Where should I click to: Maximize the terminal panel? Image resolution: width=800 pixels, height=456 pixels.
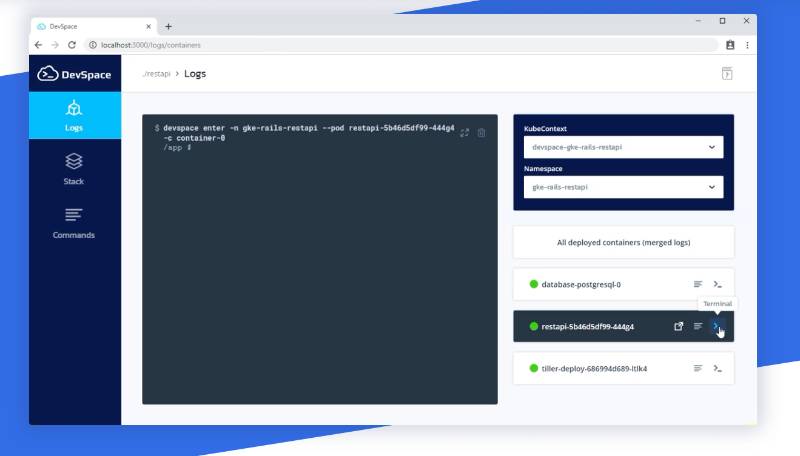[464, 133]
